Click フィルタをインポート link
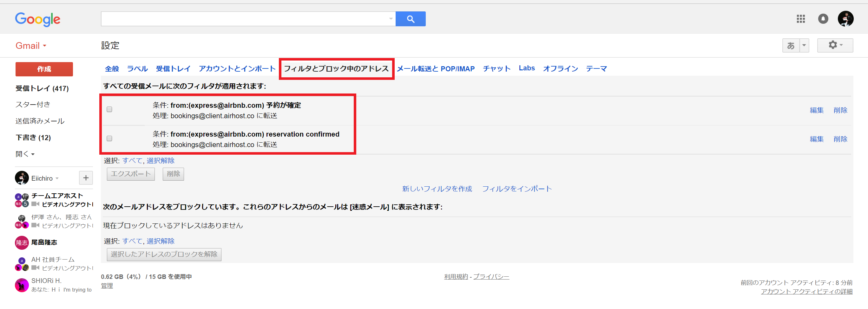The image size is (868, 309). coord(517,189)
